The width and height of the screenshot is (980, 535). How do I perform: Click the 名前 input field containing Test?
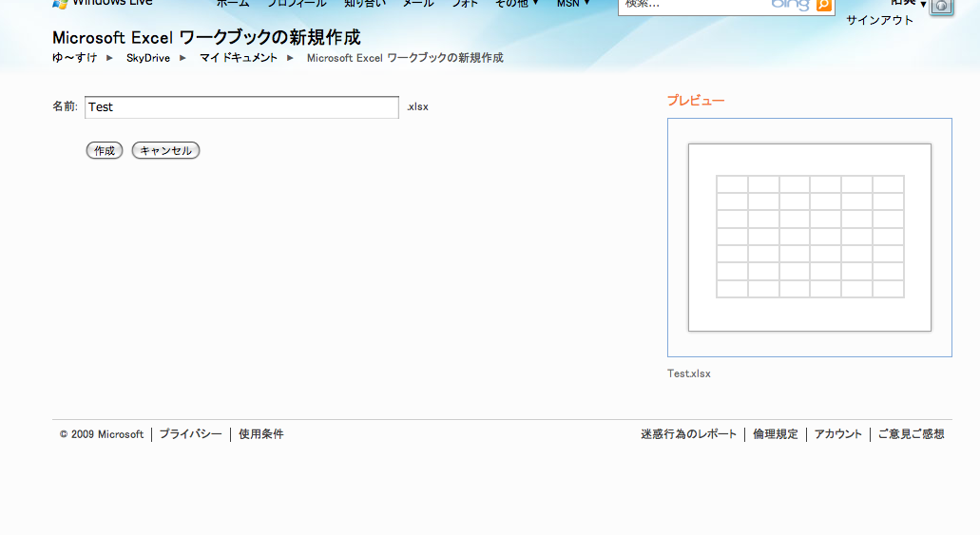241,106
